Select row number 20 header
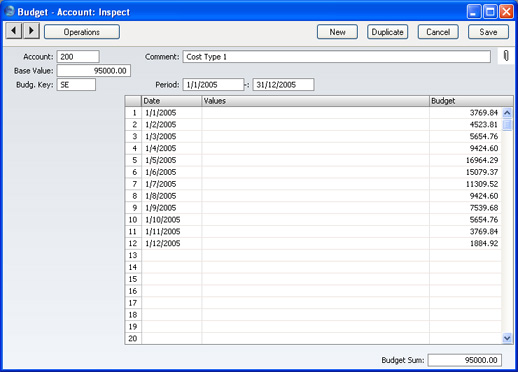Image resolution: width=518 pixels, height=372 pixels. [x=133, y=338]
